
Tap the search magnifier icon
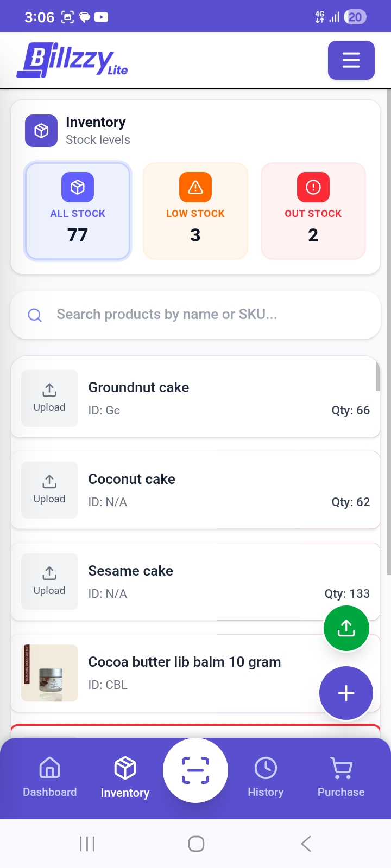[35, 315]
